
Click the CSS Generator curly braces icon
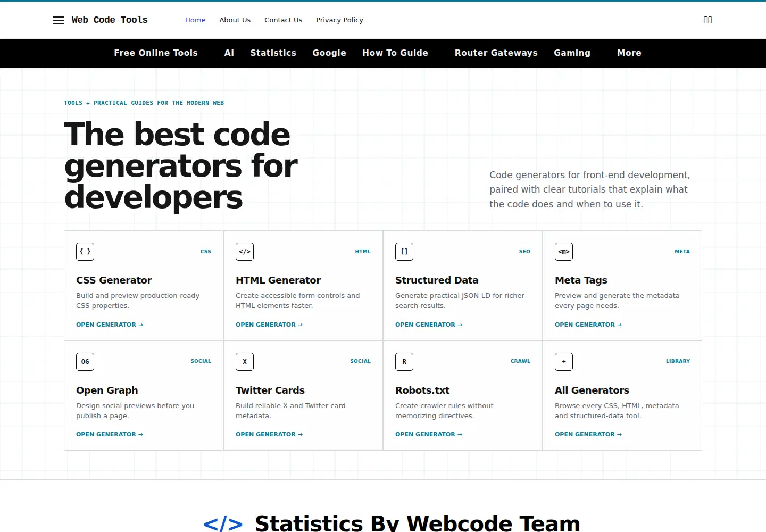[x=85, y=252]
